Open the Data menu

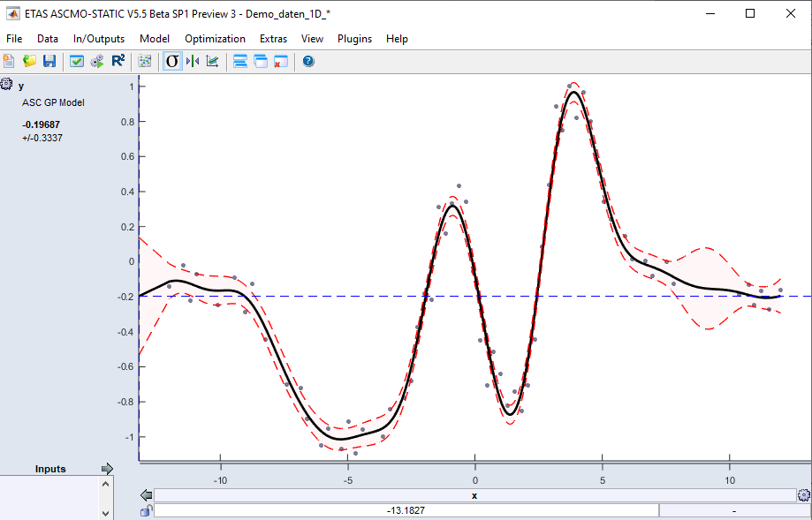(x=48, y=39)
